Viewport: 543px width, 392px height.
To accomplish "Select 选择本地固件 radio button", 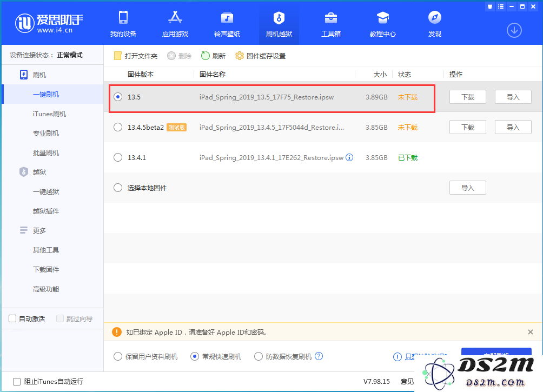I will tap(118, 188).
